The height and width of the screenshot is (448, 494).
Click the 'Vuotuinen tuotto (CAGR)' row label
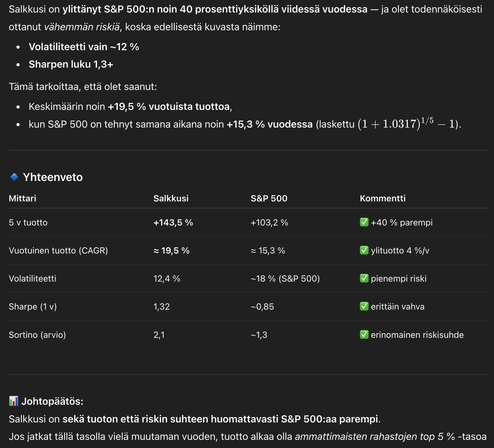coord(58,251)
